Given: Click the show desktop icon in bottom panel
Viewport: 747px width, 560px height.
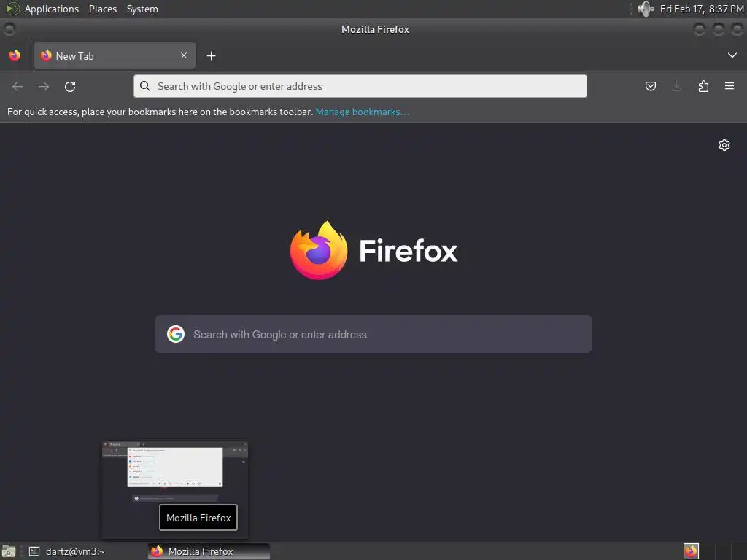Looking at the screenshot, I should pos(9,551).
